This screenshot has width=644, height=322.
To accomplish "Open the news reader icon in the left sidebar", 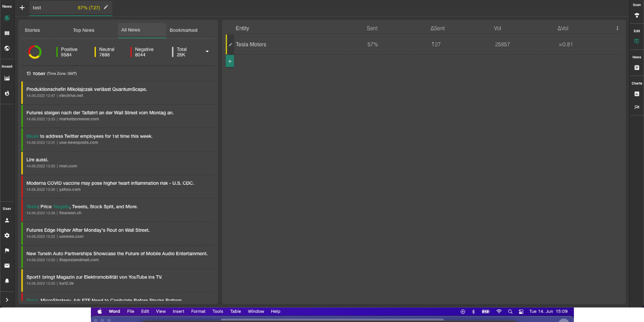I will coord(7,18).
